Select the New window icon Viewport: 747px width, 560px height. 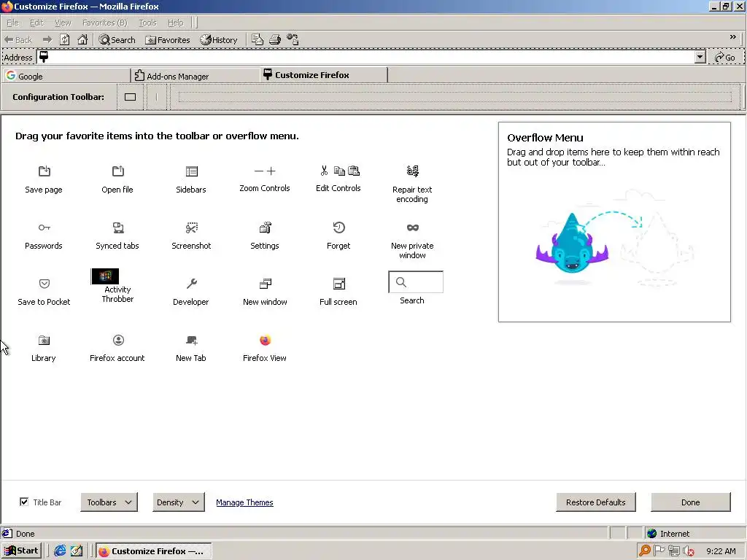(x=266, y=284)
